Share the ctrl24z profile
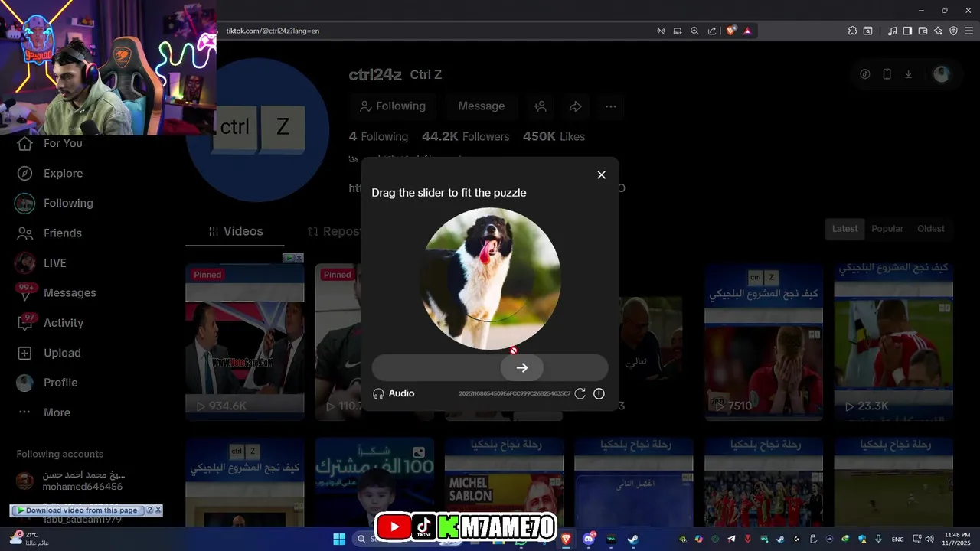The image size is (980, 551). (575, 106)
